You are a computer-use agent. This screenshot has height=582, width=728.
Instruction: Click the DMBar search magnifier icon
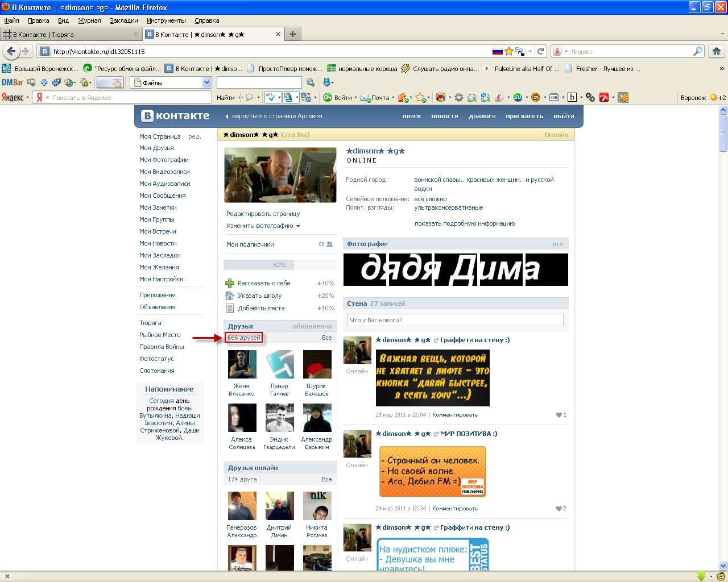tap(311, 82)
